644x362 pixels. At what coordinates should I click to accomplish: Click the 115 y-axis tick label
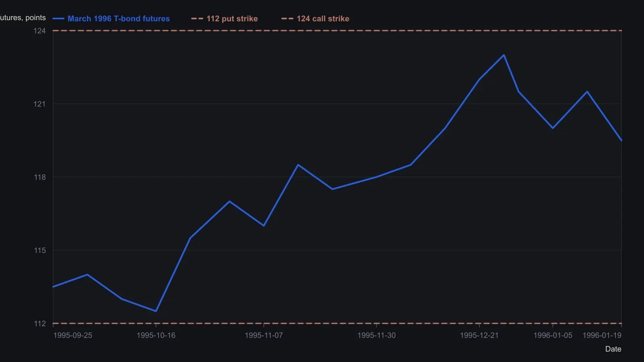point(39,251)
